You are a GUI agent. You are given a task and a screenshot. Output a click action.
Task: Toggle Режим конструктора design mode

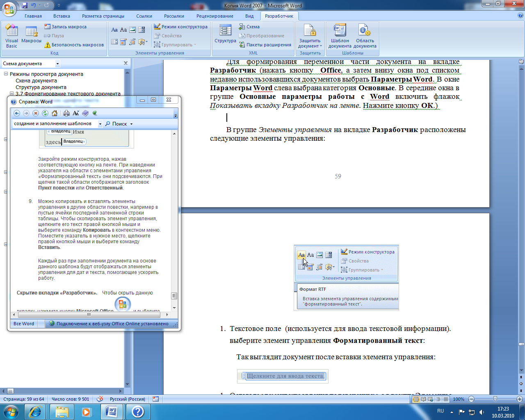[181, 27]
